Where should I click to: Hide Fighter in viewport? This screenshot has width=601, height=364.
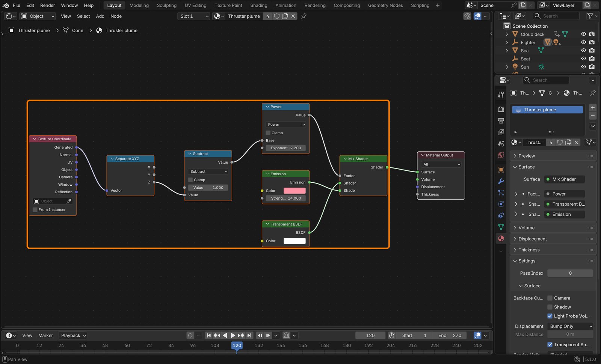click(583, 42)
